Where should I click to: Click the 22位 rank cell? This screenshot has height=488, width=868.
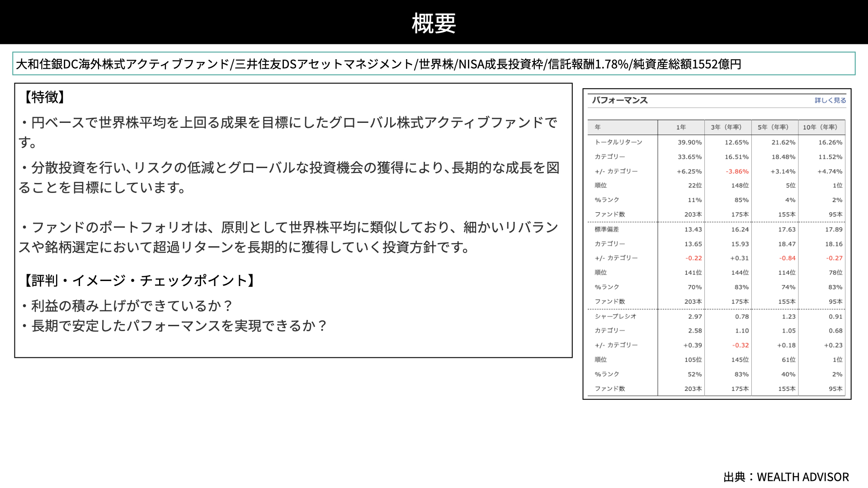point(695,186)
